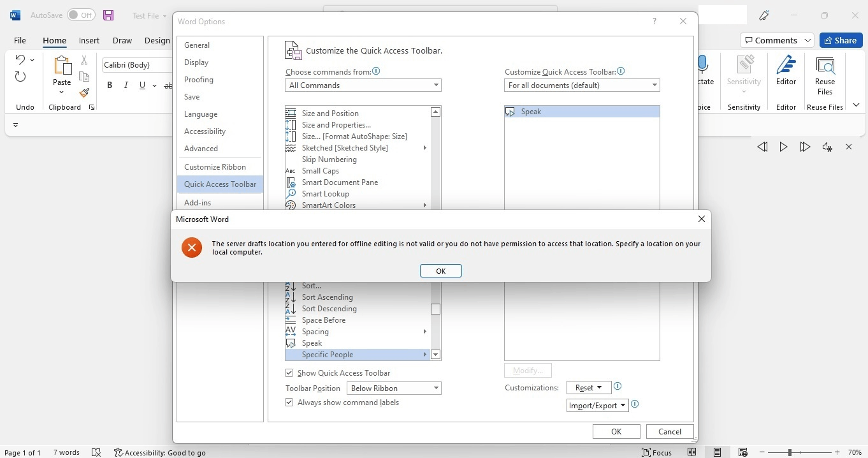Click the Word Options help question mark
Screen dimensions: 868x458
click(x=654, y=21)
